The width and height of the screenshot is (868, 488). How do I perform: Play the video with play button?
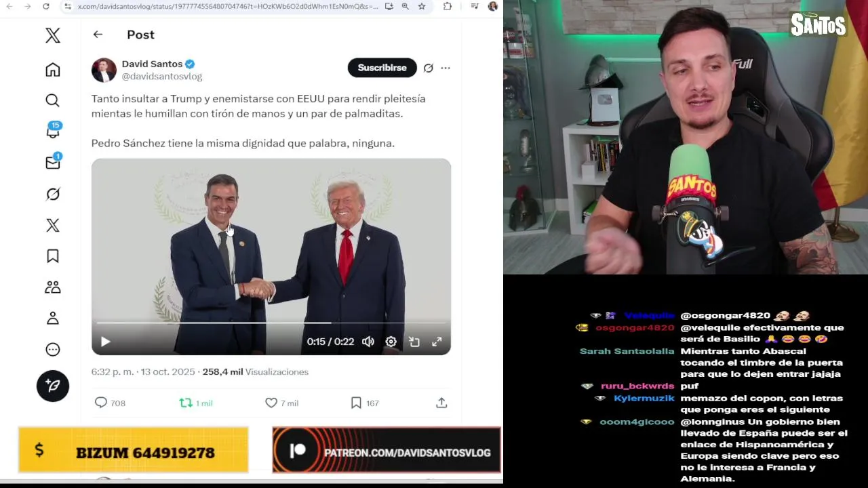pos(106,342)
